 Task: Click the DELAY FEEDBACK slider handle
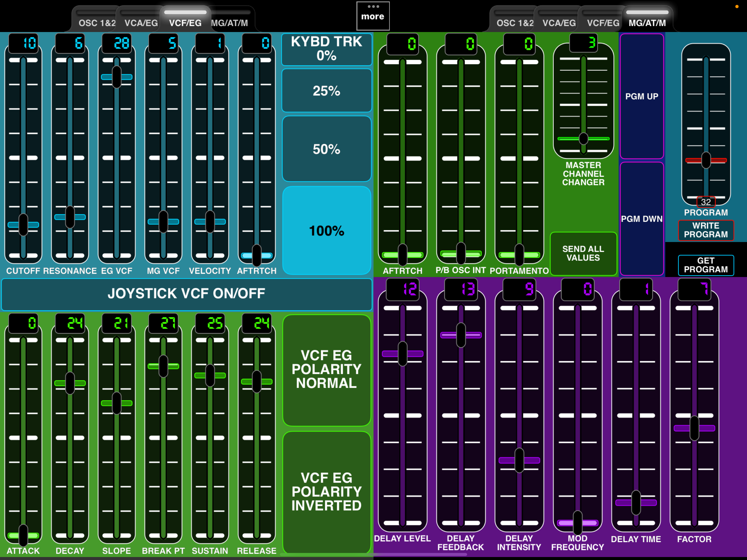coord(461,335)
